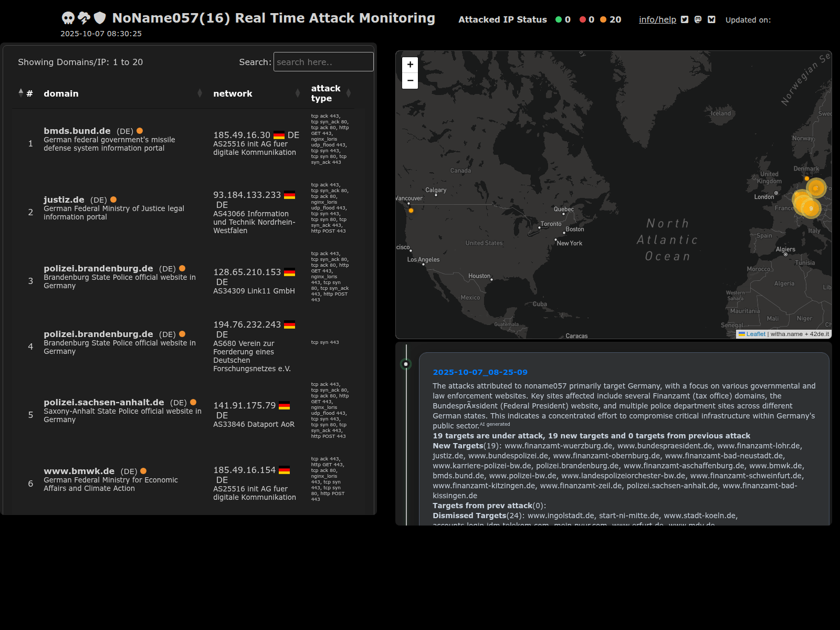Click the orange status dot next to justiz.de
Viewport: 840px width, 630px height.
113,199
